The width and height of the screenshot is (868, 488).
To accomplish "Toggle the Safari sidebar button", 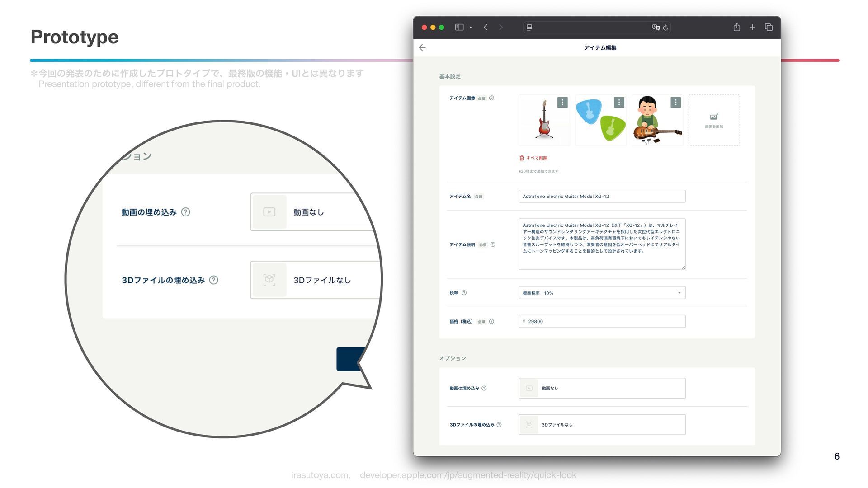I will pos(459,27).
